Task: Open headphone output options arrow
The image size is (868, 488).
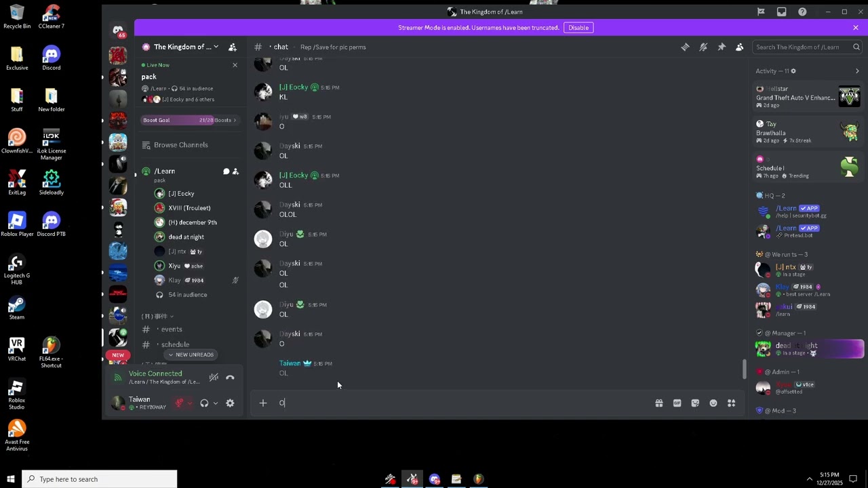Action: point(216,403)
